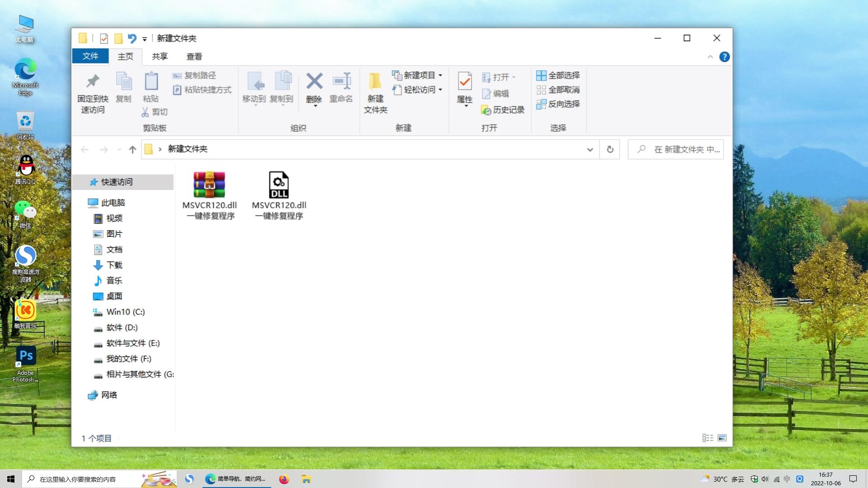
Task: Switch to details view in status bar
Action: point(708,438)
